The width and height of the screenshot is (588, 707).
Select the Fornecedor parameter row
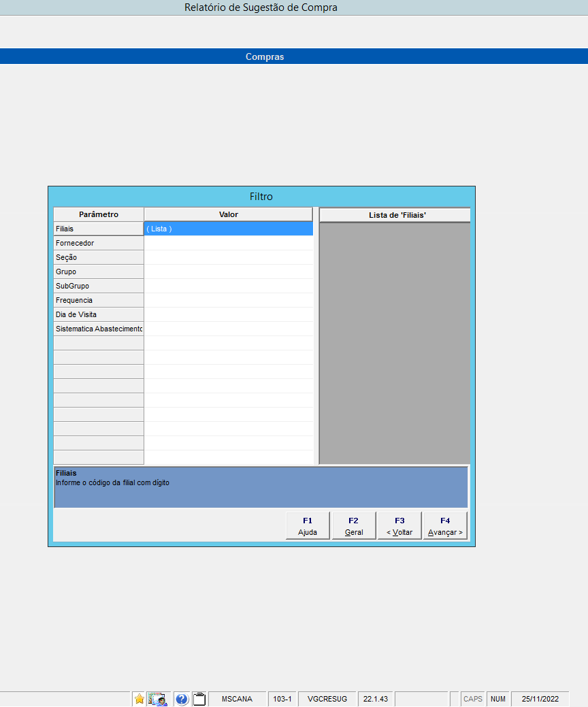coord(98,243)
